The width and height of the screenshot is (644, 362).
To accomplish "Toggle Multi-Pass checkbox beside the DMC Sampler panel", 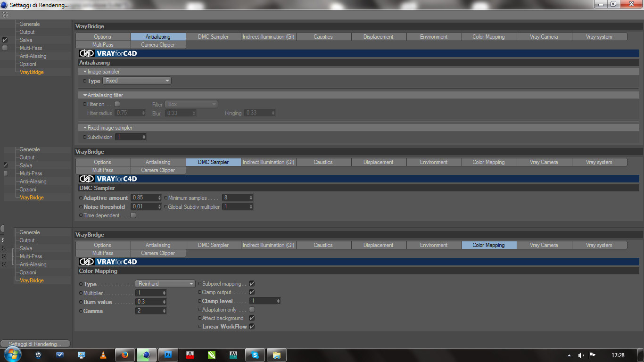I will coord(5,173).
